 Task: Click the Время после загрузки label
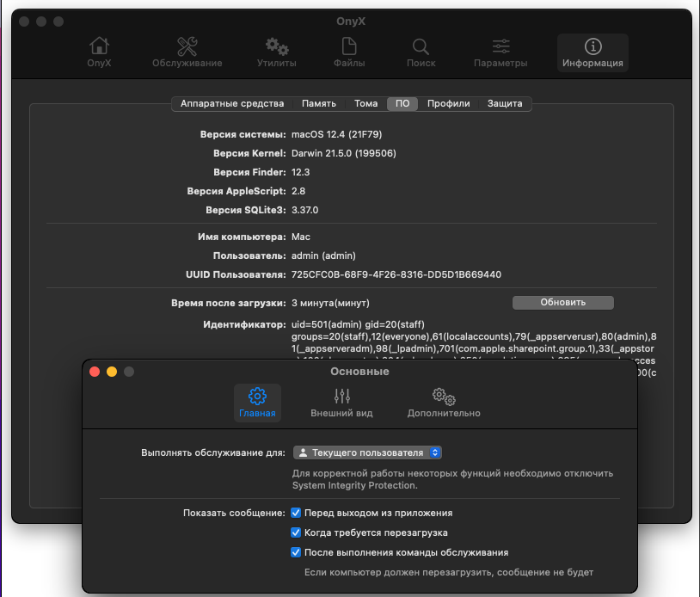point(229,303)
